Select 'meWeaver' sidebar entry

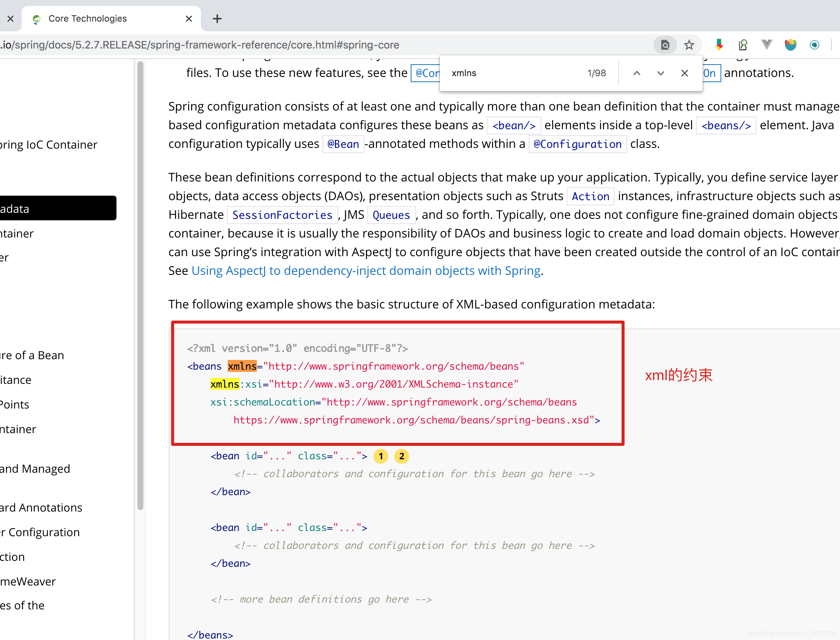point(28,582)
